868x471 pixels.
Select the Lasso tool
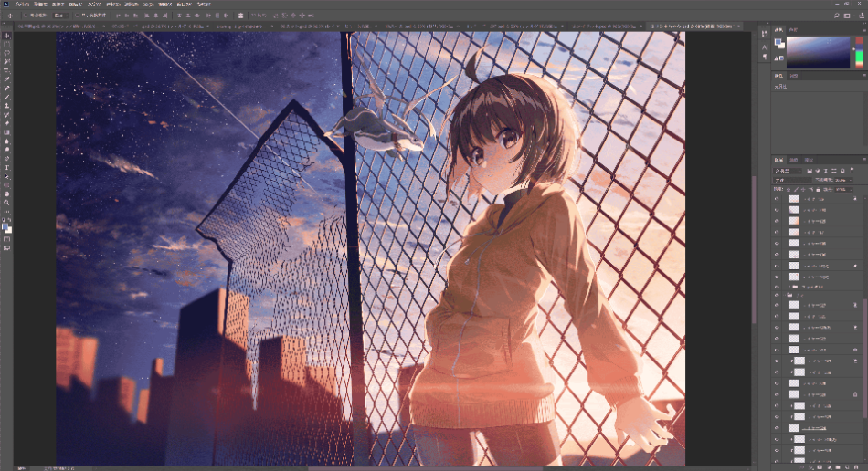6,53
